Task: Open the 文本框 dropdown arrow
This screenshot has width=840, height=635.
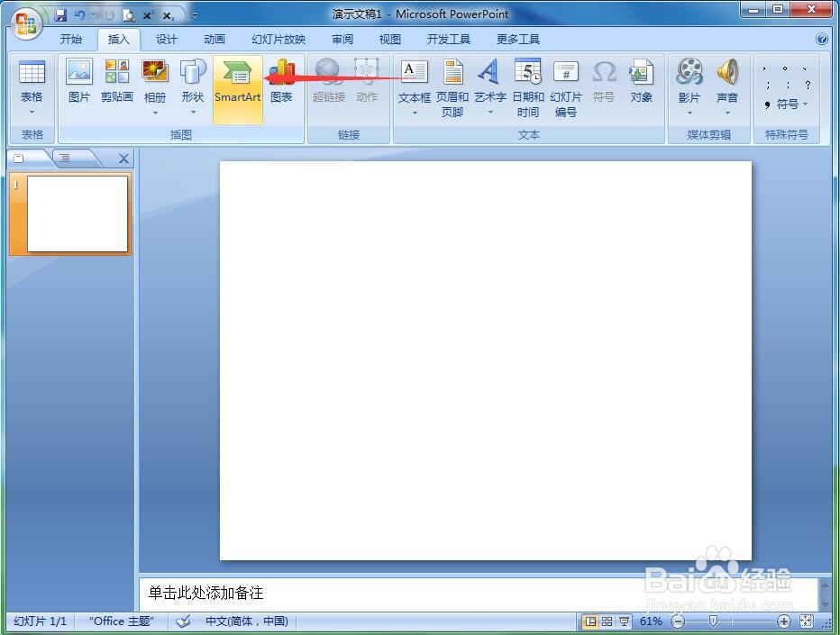Action: tap(415, 113)
